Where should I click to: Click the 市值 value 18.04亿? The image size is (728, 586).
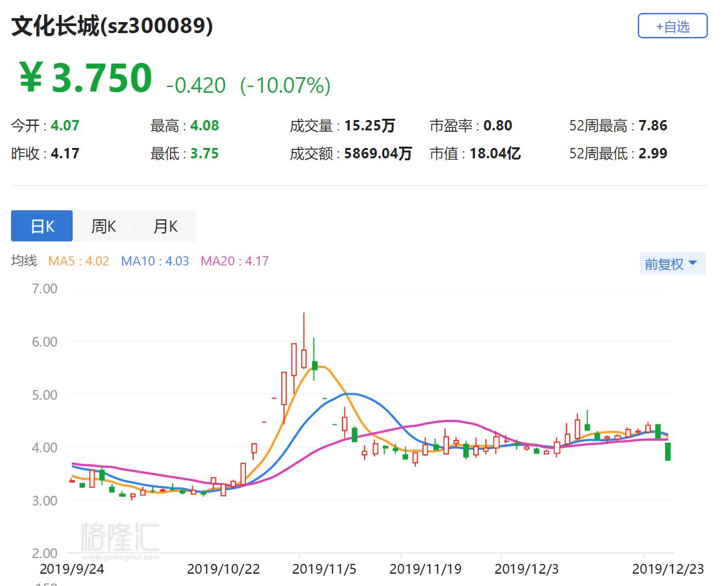[495, 153]
